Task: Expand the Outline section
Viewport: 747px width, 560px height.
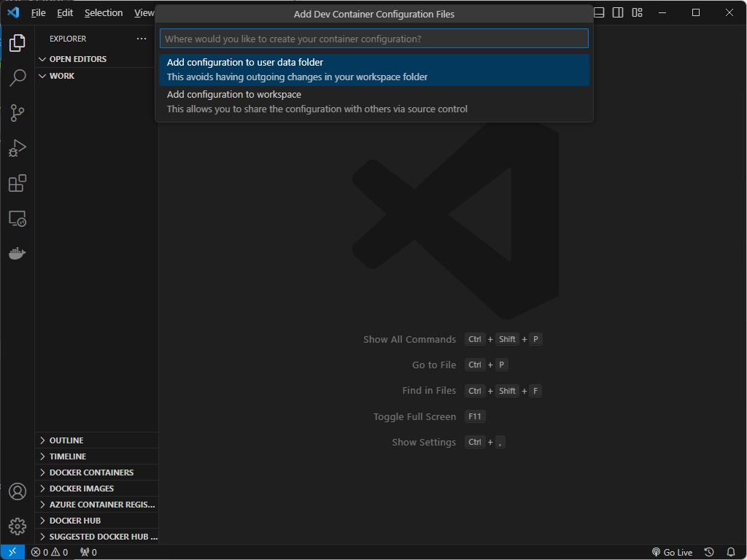Action: pyautogui.click(x=96, y=440)
